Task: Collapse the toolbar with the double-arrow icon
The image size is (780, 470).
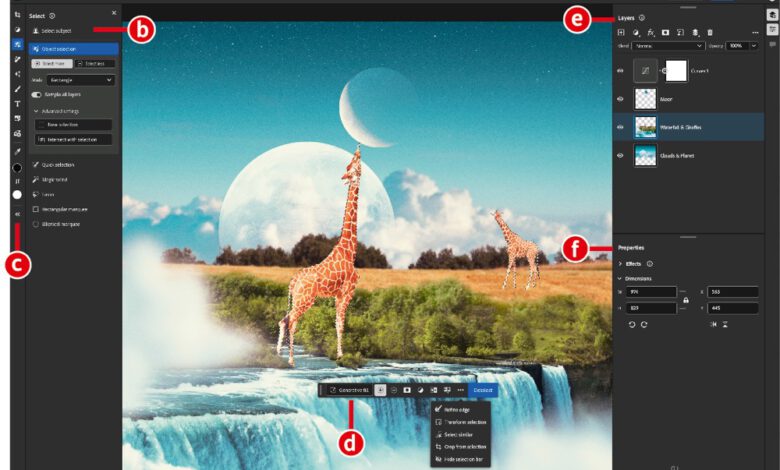Action: click(x=17, y=214)
